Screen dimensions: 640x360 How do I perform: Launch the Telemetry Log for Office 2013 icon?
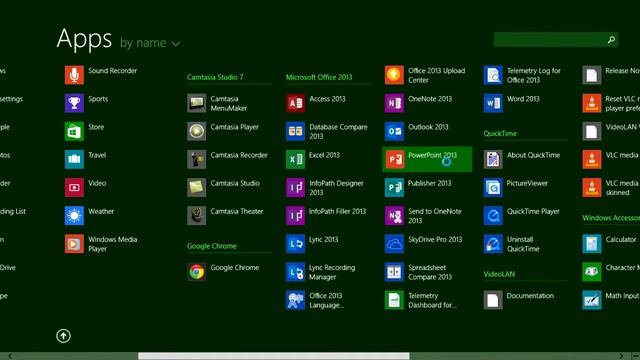pyautogui.click(x=493, y=75)
